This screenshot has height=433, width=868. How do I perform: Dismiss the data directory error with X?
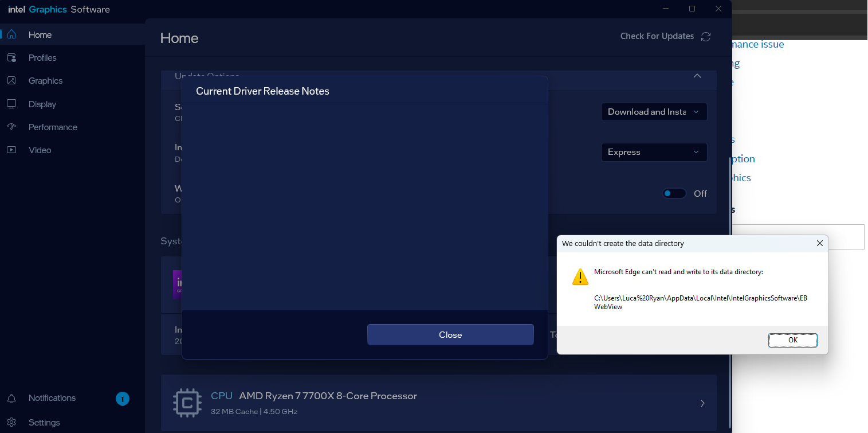pos(820,243)
